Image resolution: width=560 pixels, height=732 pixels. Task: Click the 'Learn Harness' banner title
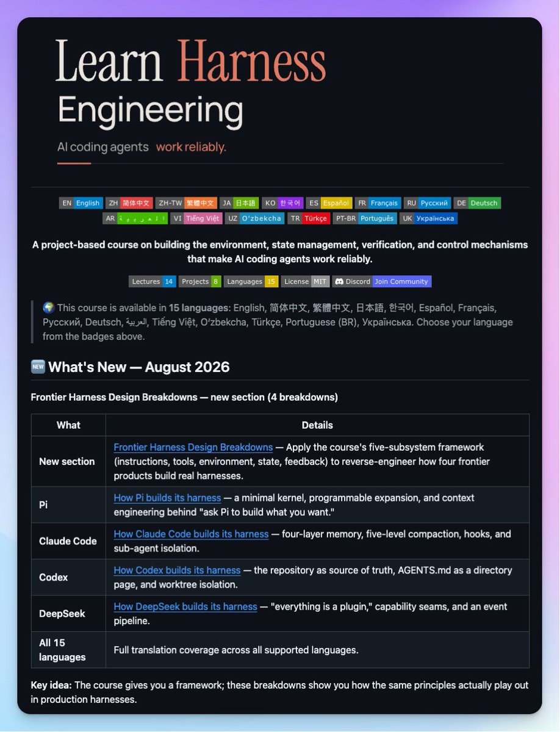coord(190,62)
